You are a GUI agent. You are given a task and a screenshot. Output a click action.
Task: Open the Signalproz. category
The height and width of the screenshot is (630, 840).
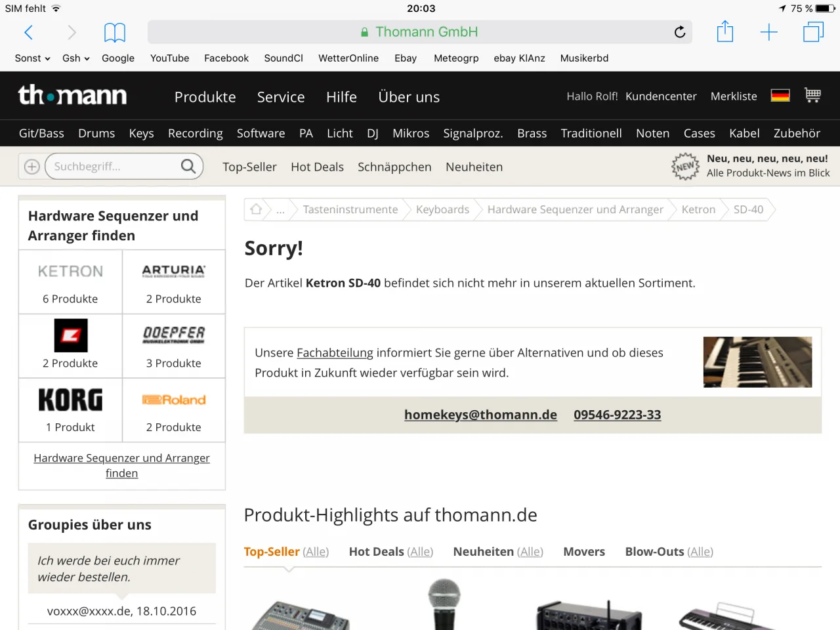point(473,133)
